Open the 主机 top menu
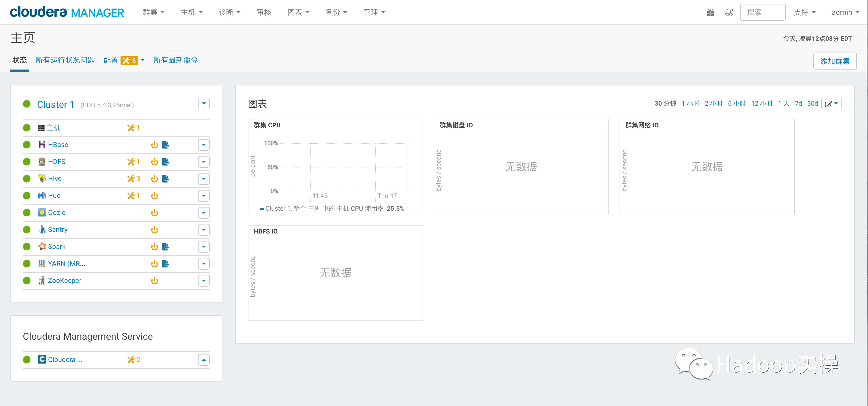 [x=191, y=12]
